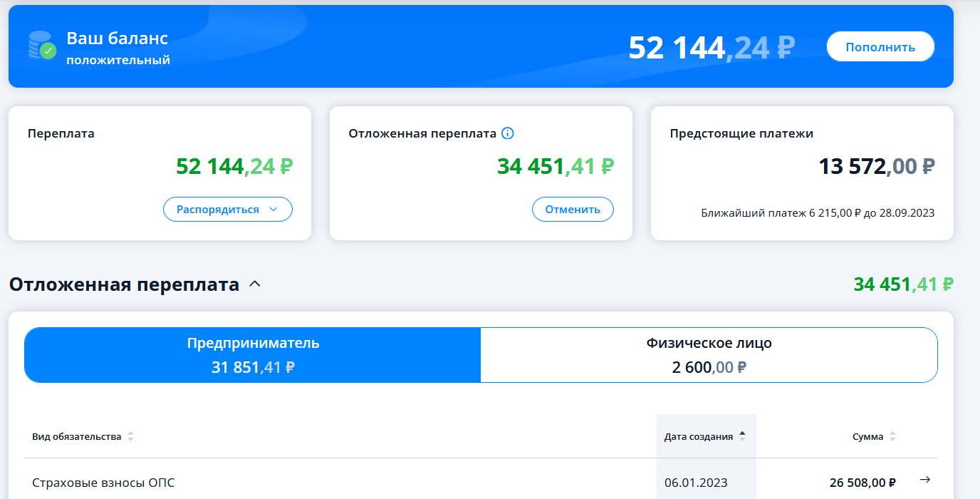Switch to the Физическое лицо tab
Screen dimensions: 980x499
click(x=709, y=355)
